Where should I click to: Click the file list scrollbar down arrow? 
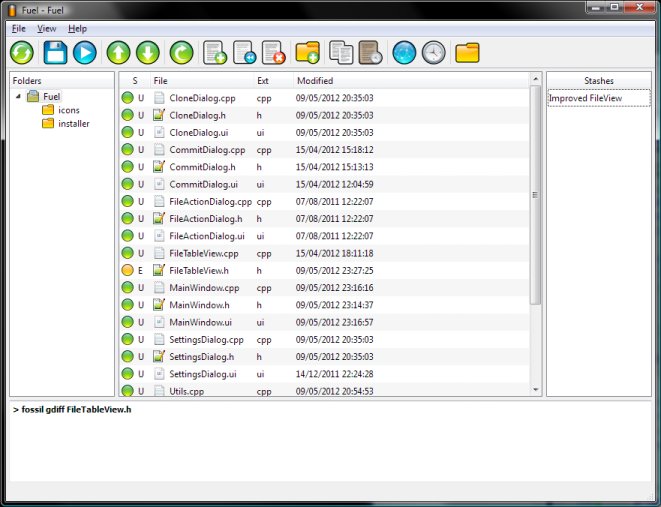(535, 390)
